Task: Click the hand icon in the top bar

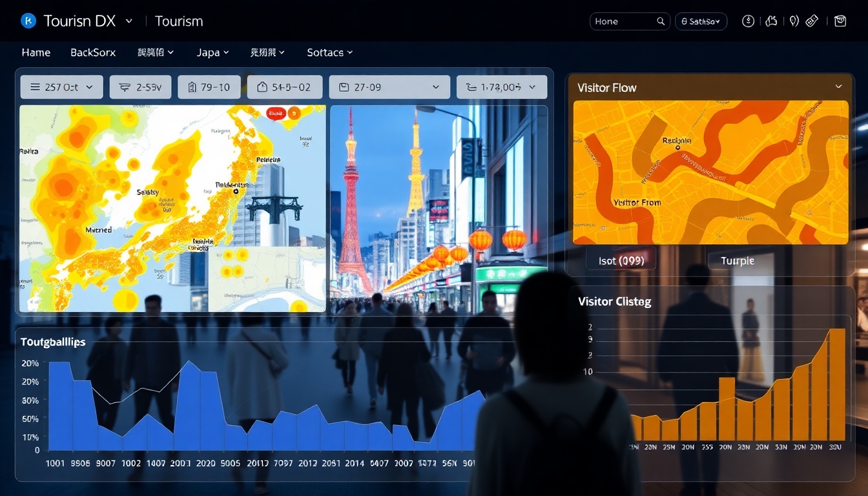Action: pos(771,21)
